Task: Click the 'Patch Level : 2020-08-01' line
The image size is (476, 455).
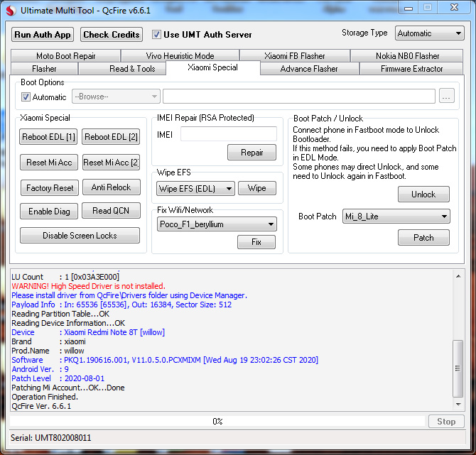Action: pyautogui.click(x=58, y=378)
